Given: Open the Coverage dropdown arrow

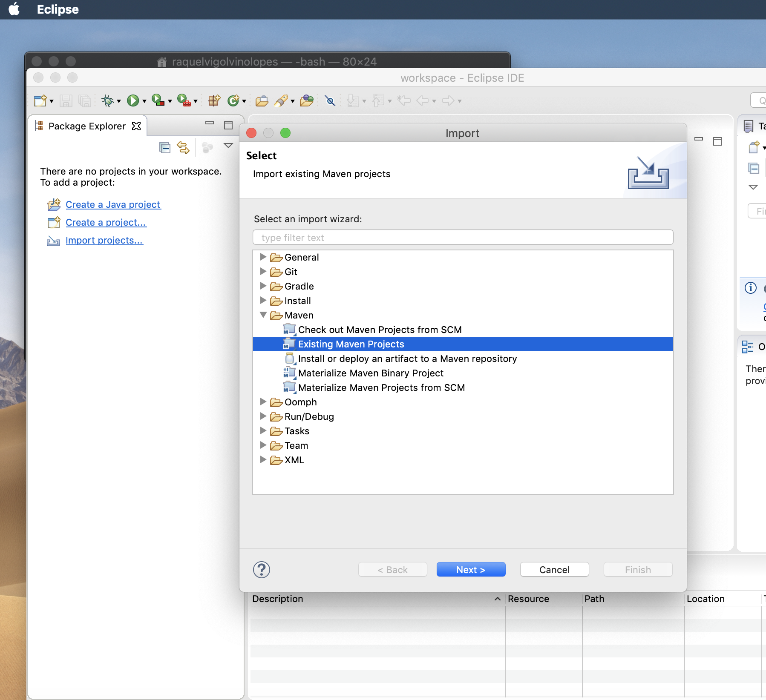Looking at the screenshot, I should 170,101.
